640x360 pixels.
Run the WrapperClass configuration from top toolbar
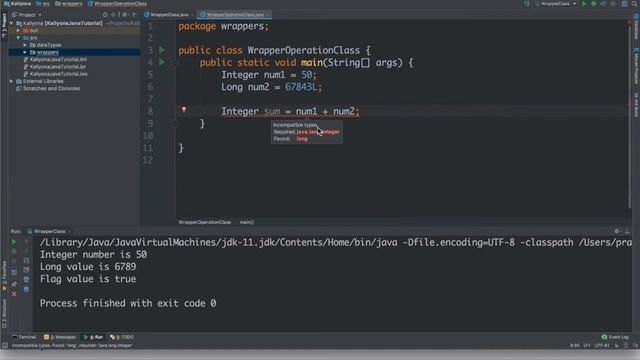(584, 4)
